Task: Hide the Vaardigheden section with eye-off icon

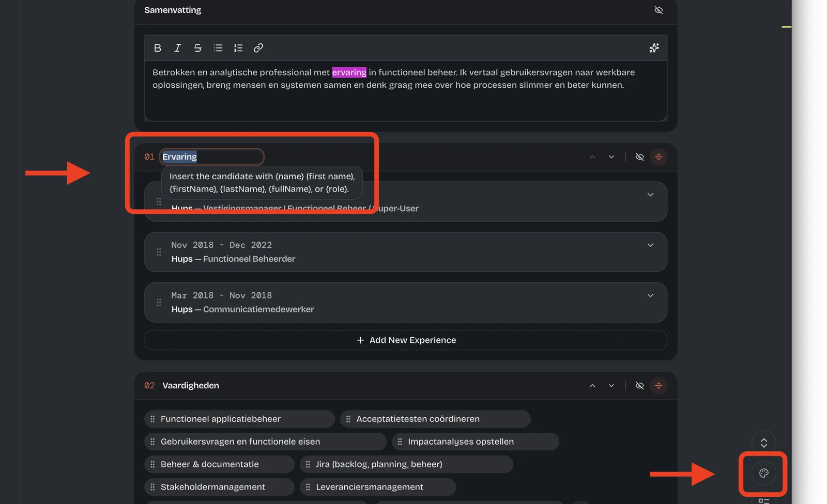Action: [639, 386]
